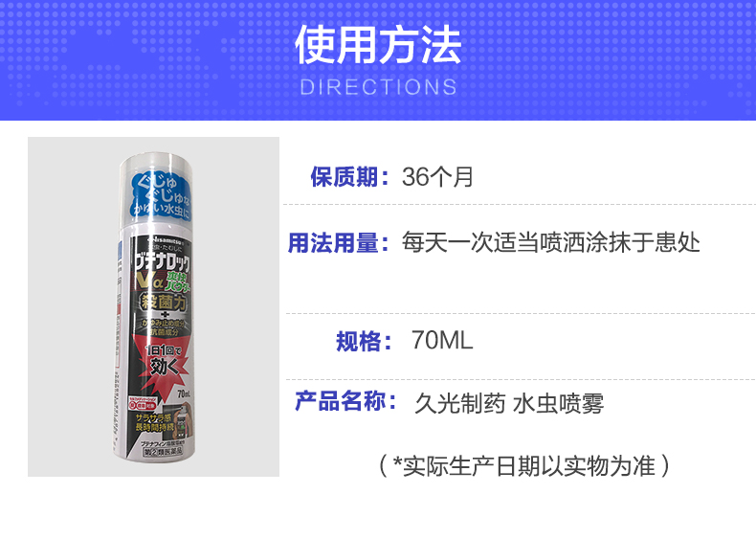This screenshot has height=539, width=756.
Task: Click the 使用方法 heading title
Action: [x=378, y=45]
